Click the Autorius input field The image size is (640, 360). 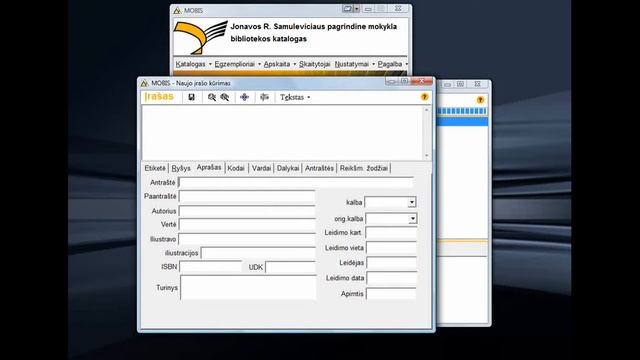[247, 211]
